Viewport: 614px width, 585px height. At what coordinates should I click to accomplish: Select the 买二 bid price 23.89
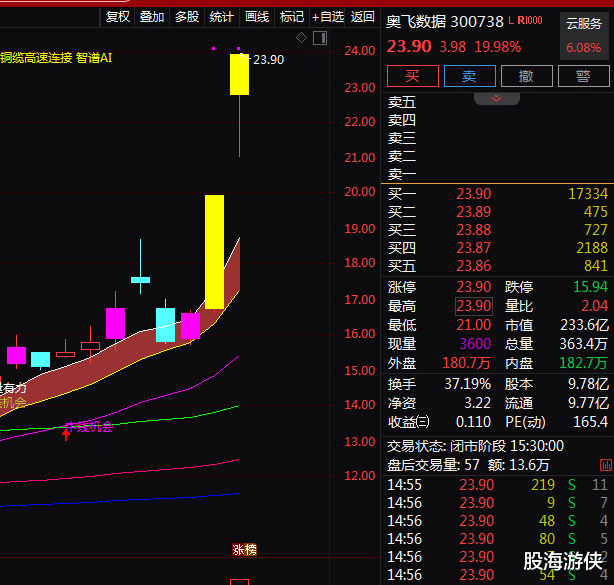click(x=473, y=212)
